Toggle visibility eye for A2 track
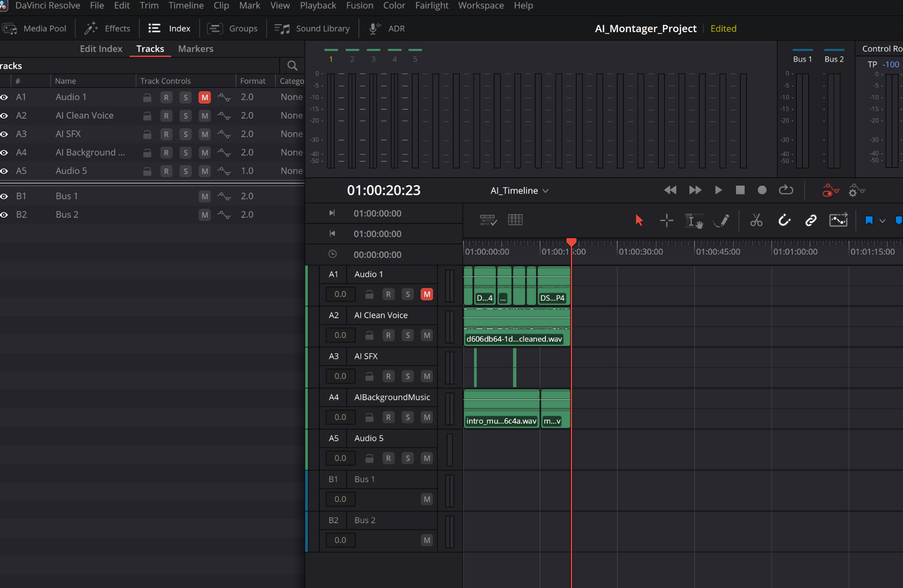 point(4,115)
